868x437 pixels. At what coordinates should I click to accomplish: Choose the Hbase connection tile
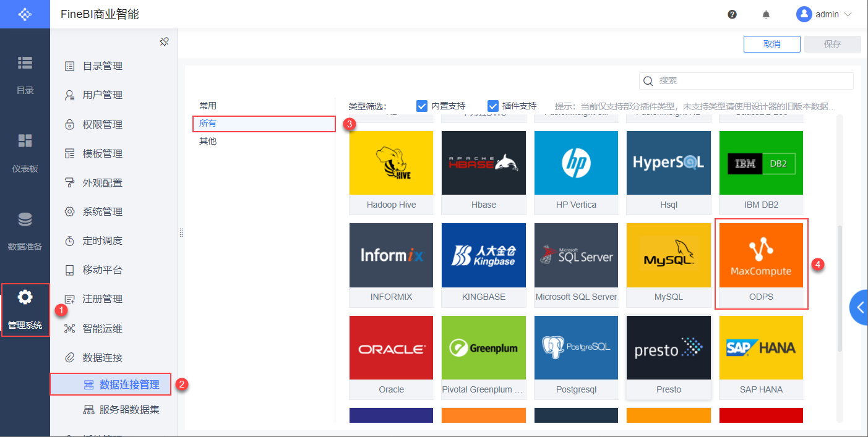(x=484, y=172)
